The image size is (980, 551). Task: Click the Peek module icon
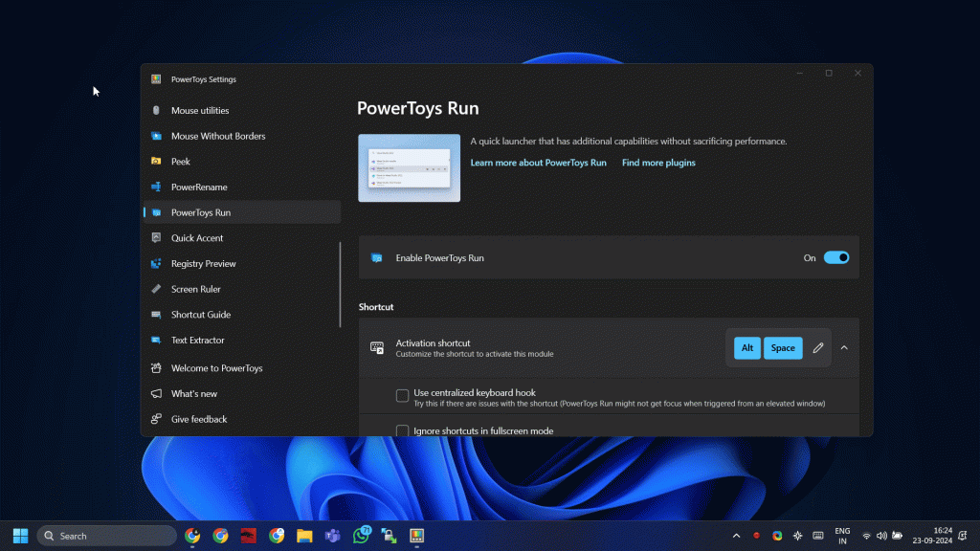[156, 161]
